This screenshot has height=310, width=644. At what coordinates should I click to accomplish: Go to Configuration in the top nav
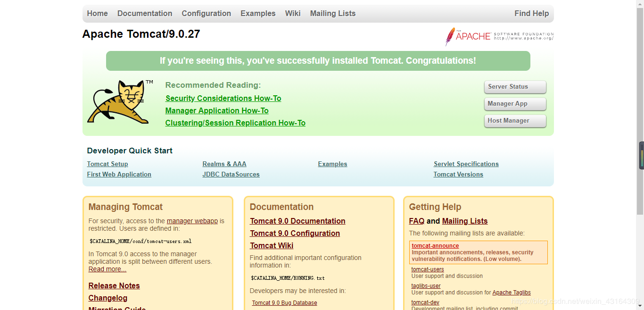pyautogui.click(x=206, y=13)
